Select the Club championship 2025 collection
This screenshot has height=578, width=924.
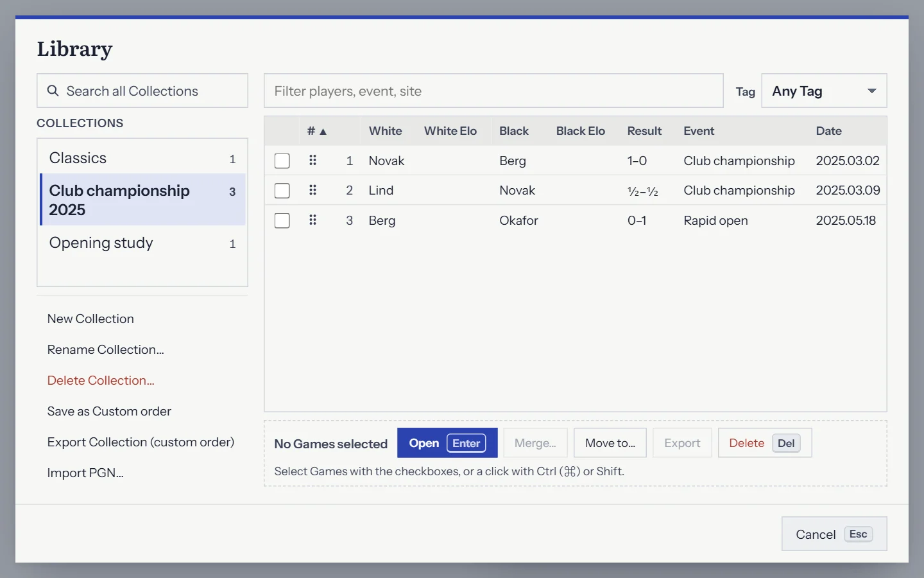click(142, 200)
